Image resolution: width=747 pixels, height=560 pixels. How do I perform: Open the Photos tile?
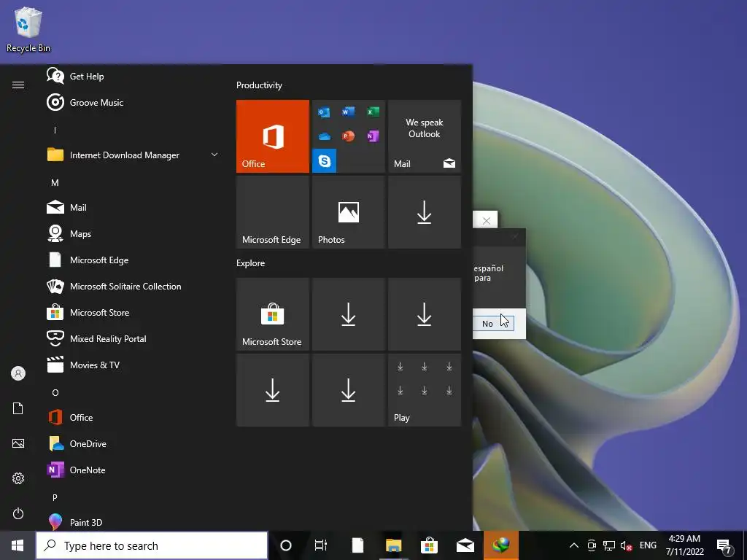[348, 212]
